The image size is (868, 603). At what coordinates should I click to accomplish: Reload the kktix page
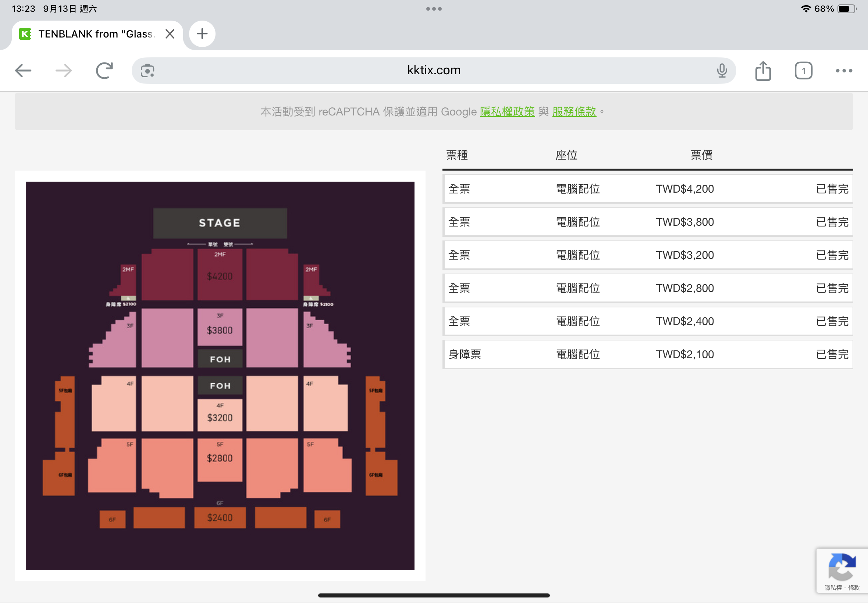104,71
